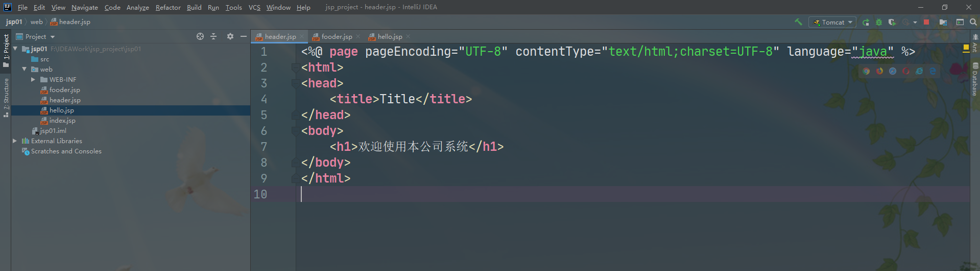This screenshot has width=980, height=271.
Task: Select fooder.jsp in project tree
Action: click(x=60, y=89)
